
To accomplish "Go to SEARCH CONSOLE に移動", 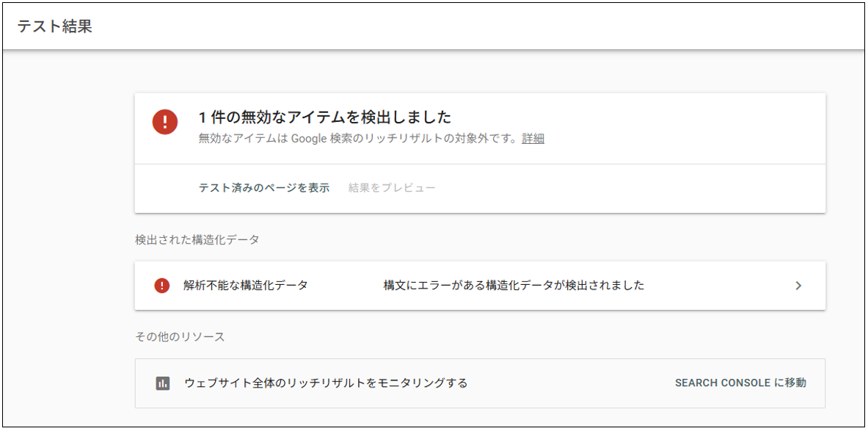I will [x=741, y=381].
